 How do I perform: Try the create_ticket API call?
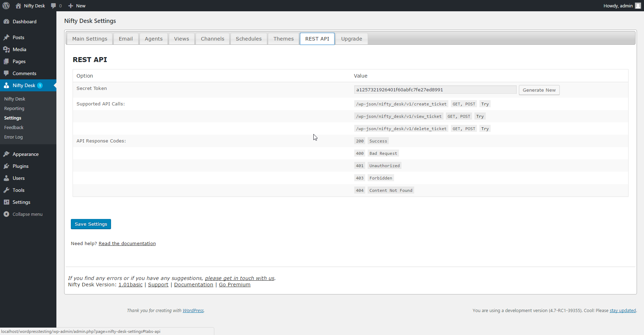[x=485, y=104]
